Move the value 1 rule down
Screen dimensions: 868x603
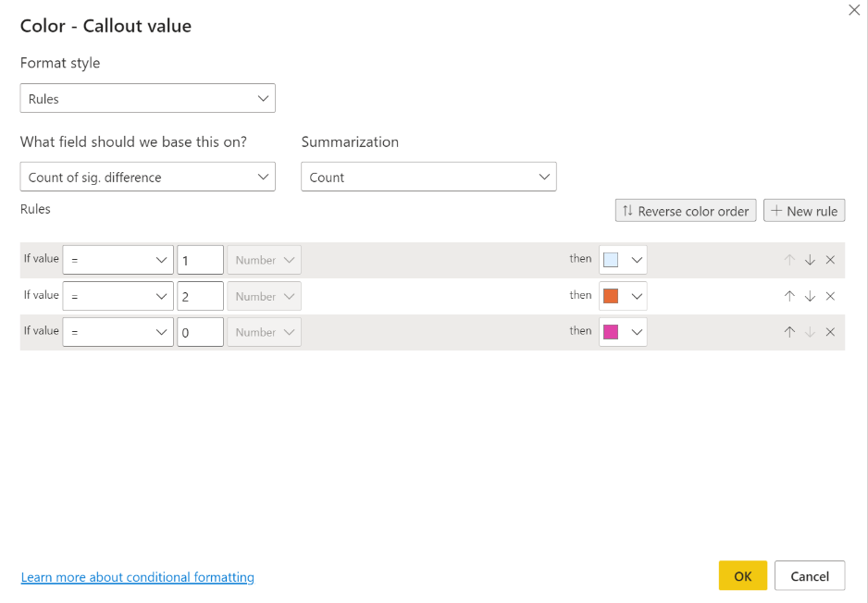point(810,260)
